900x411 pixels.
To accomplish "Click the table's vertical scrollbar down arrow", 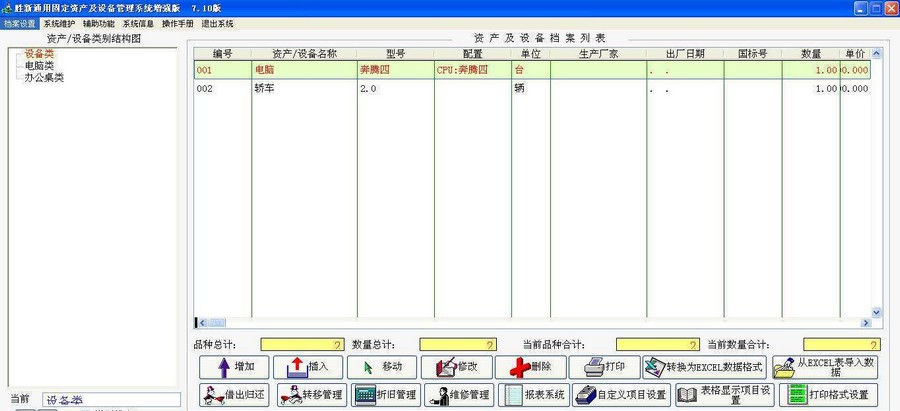I will tap(876, 312).
